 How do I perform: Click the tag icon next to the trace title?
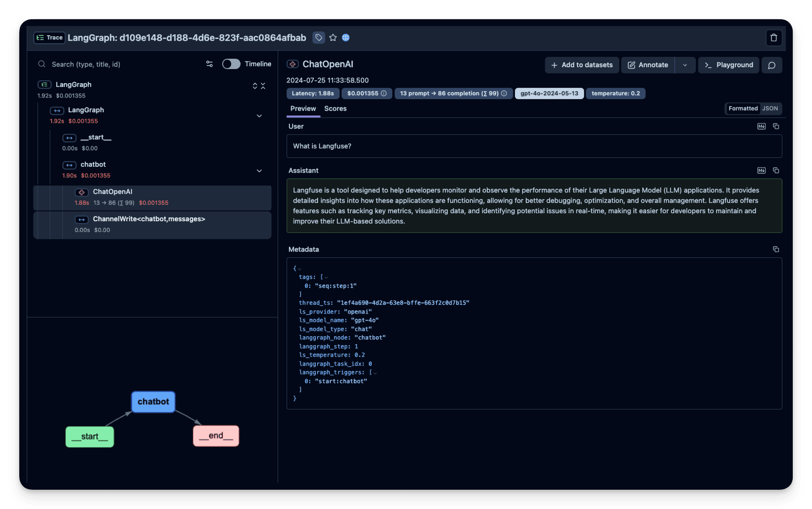(x=319, y=38)
